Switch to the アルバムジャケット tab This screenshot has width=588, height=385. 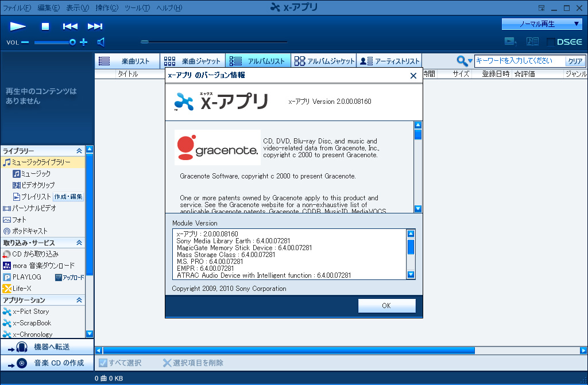pos(324,61)
